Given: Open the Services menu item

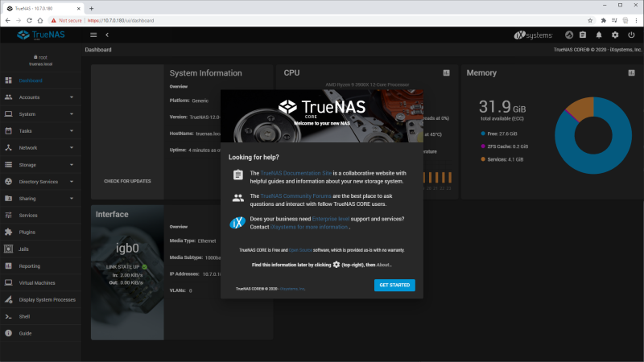Looking at the screenshot, I should point(41,215).
